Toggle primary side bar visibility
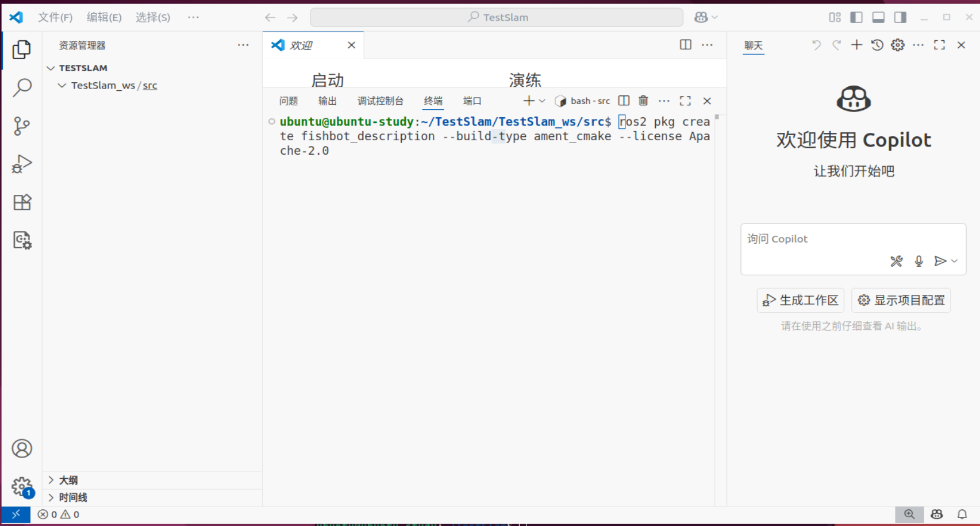Viewport: 980px width, 526px height. 856,18
